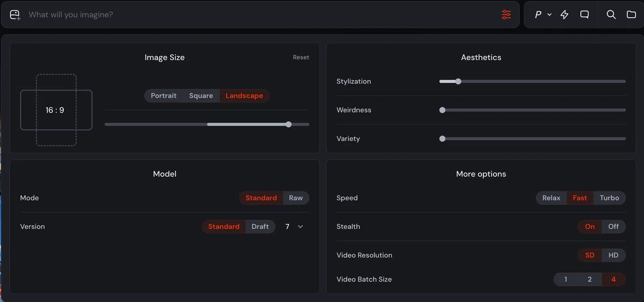This screenshot has width=644, height=302.
Task: Click the 'Video Batch Size' label
Action: pyautogui.click(x=364, y=279)
